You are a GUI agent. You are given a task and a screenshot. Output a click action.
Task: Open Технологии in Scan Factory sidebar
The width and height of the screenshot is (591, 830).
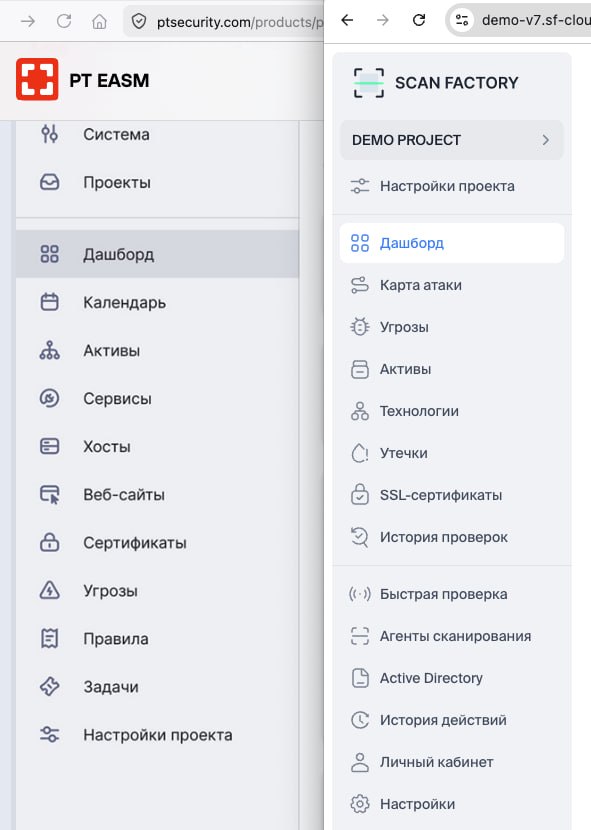(x=452, y=411)
